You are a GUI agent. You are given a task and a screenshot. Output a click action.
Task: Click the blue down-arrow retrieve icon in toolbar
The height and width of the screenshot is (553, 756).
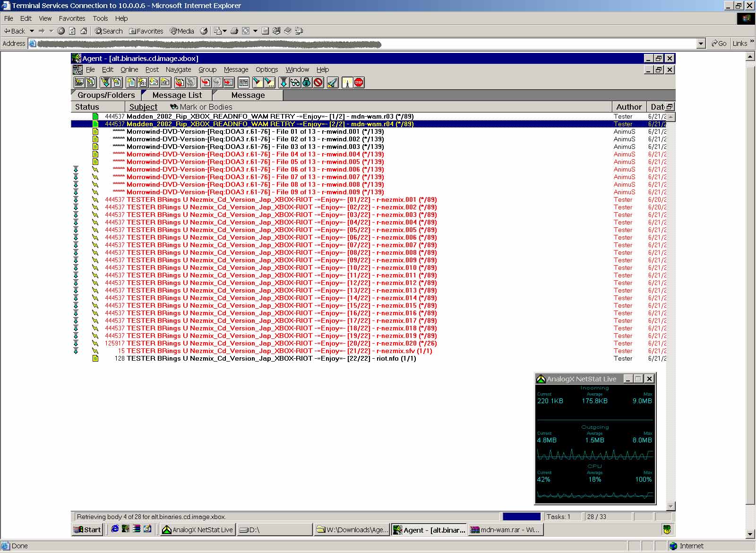(x=283, y=83)
